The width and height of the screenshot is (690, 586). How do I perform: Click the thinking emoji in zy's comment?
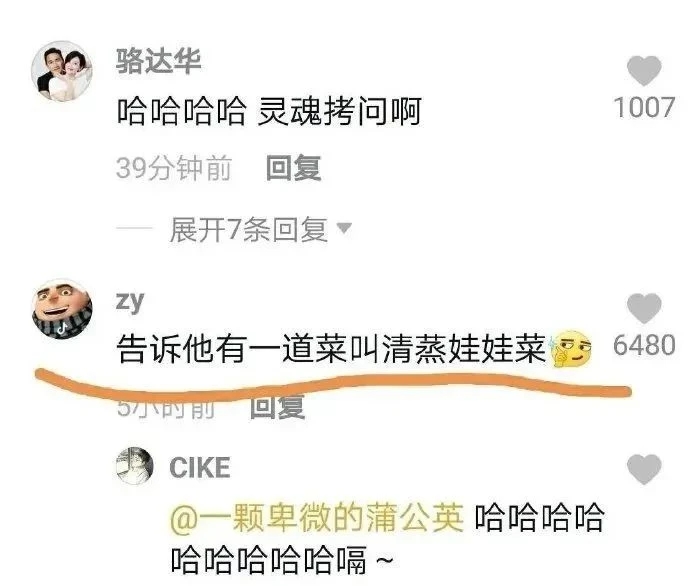click(571, 349)
